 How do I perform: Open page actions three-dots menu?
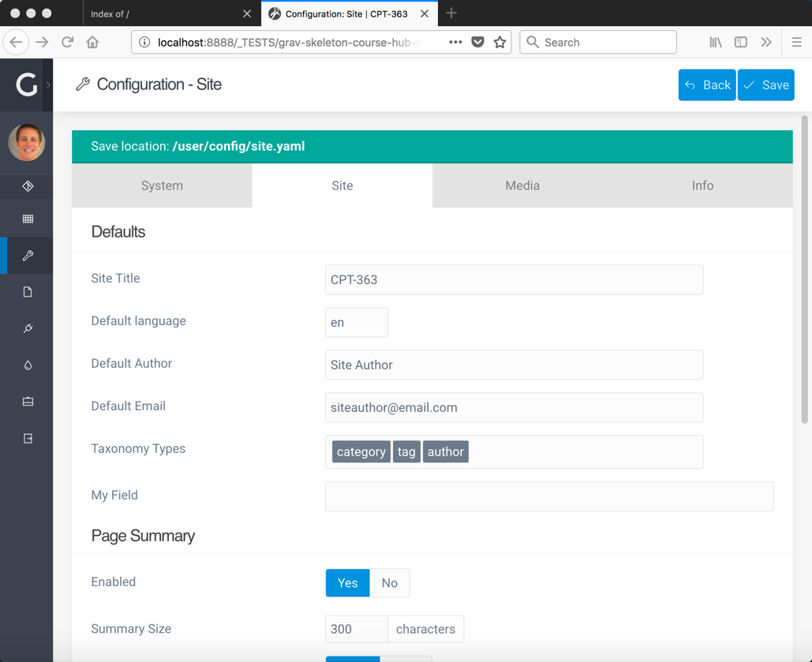coord(455,42)
